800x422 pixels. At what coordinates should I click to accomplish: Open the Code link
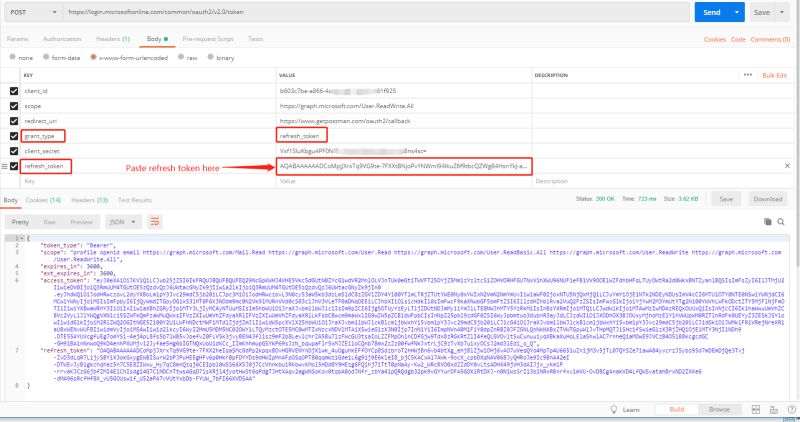tap(738, 39)
